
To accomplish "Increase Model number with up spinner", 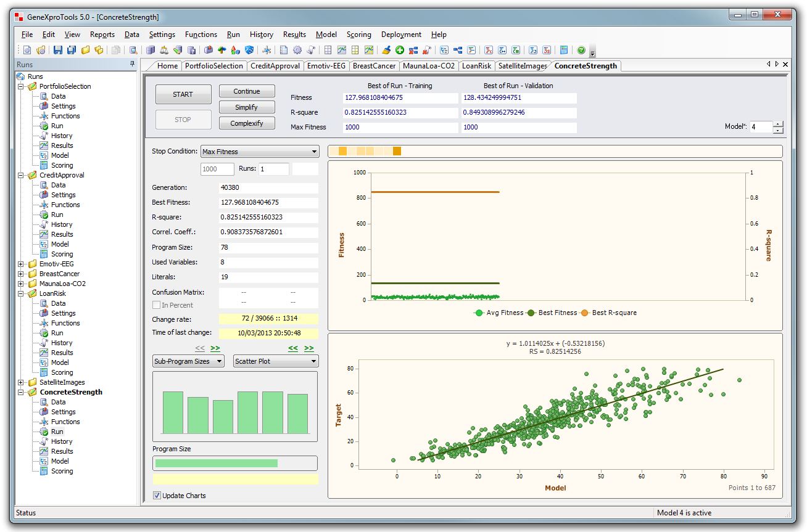I will point(778,124).
